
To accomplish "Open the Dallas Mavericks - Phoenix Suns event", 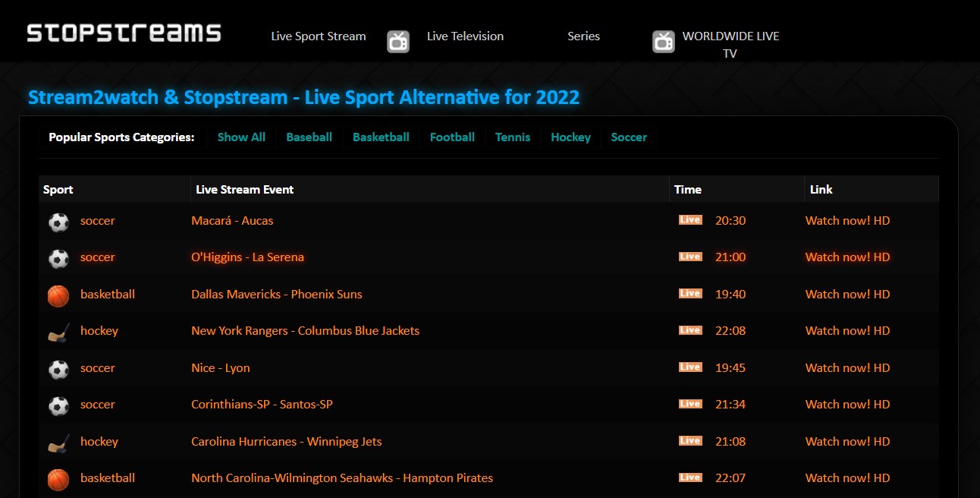I will [276, 294].
